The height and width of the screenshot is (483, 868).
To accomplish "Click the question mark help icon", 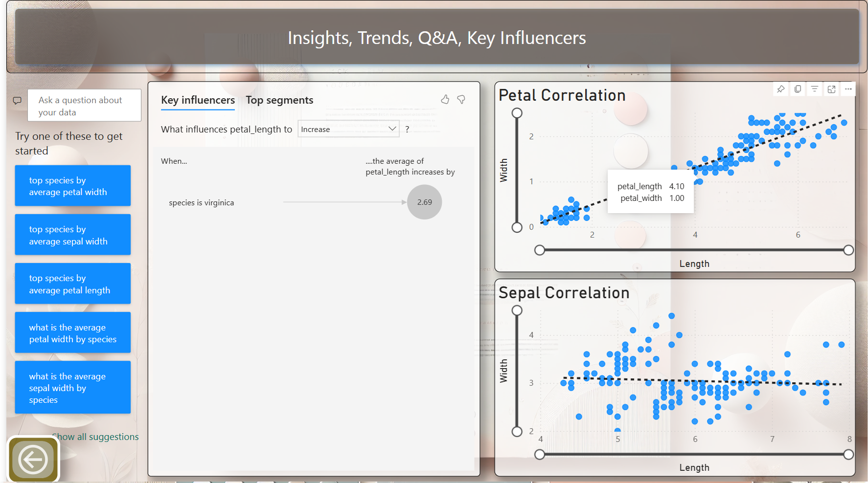I will [x=407, y=130].
